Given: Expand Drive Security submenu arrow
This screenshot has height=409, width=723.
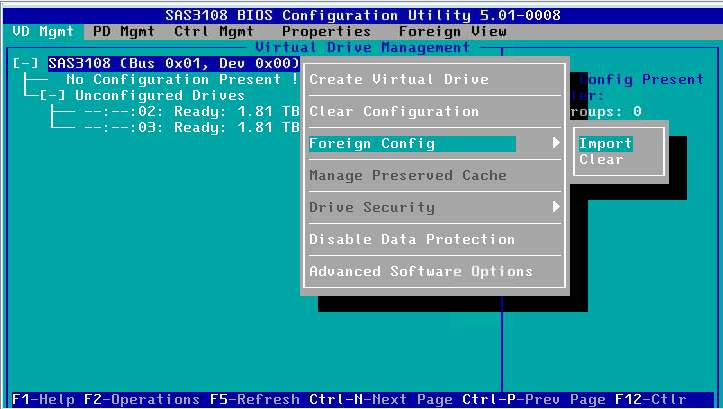Looking at the screenshot, I should [x=556, y=207].
